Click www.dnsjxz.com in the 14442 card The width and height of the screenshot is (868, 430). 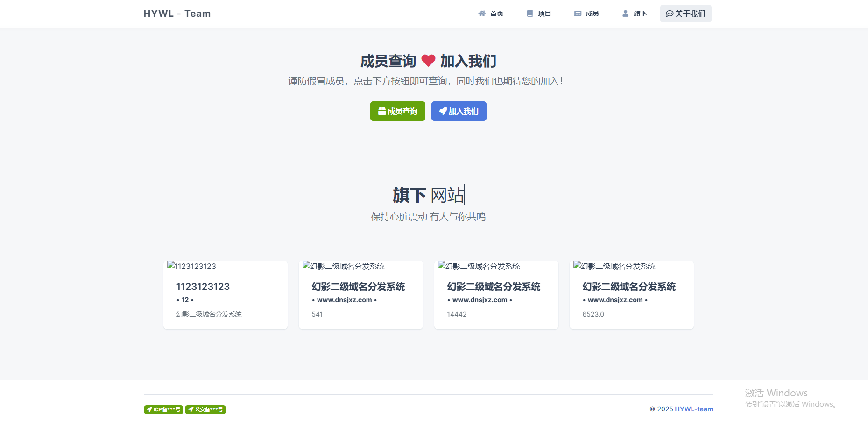point(480,300)
